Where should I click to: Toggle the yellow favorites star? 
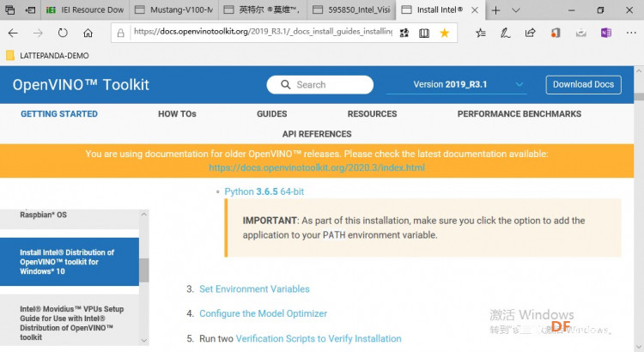click(x=445, y=33)
